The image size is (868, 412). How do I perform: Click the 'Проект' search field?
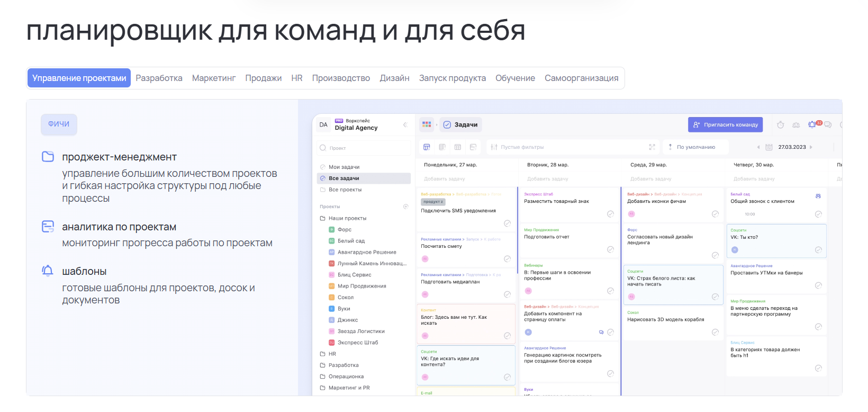365,148
